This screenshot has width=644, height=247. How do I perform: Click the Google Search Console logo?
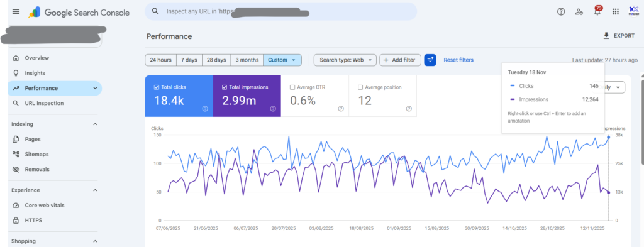[x=79, y=13]
